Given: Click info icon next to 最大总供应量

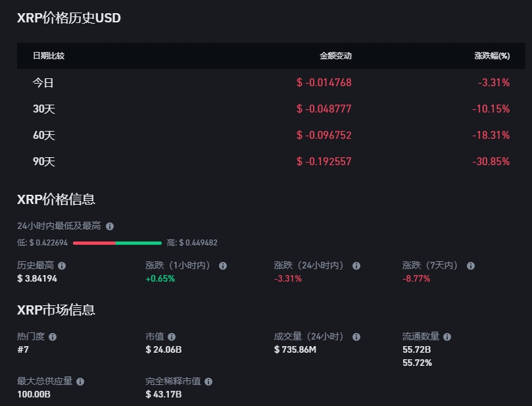Looking at the screenshot, I should [x=80, y=382].
